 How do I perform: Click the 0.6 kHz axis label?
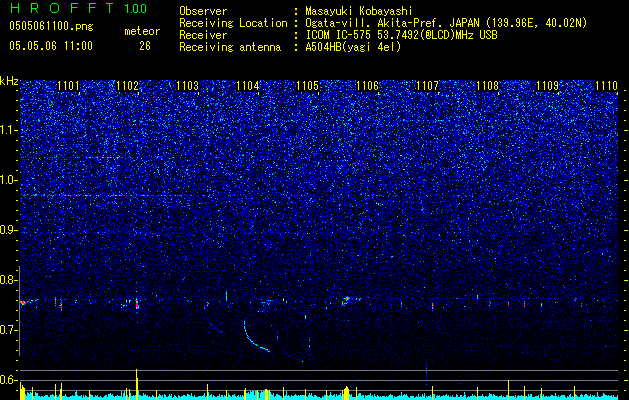pos(8,380)
